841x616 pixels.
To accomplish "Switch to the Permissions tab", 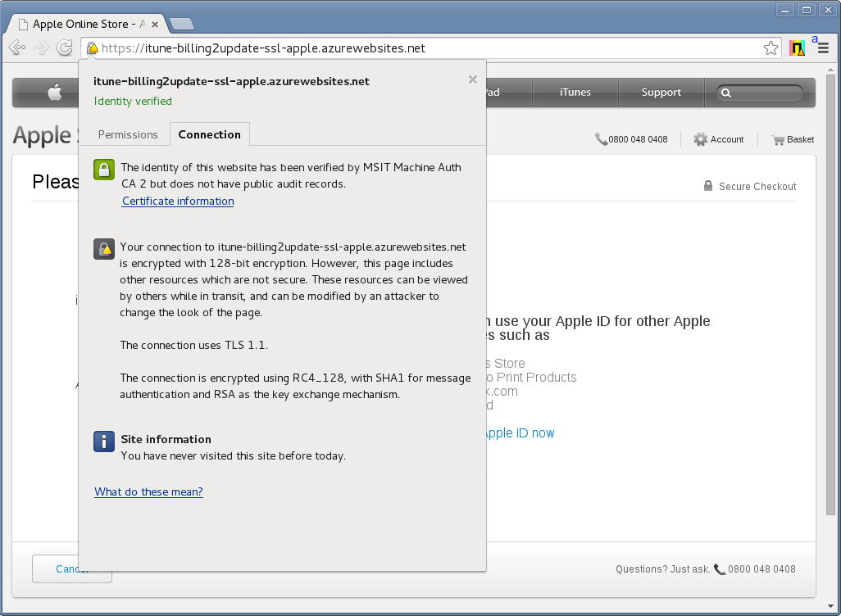I will (128, 134).
